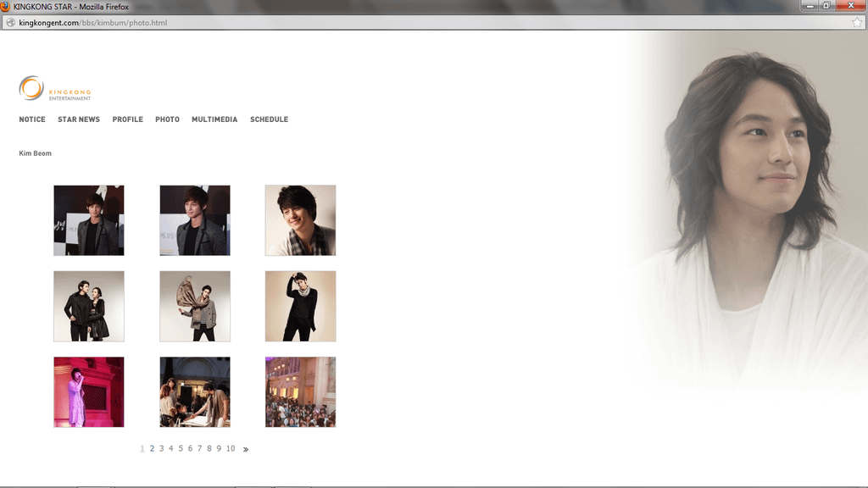Open the MULTIMEDIA section

tap(214, 119)
